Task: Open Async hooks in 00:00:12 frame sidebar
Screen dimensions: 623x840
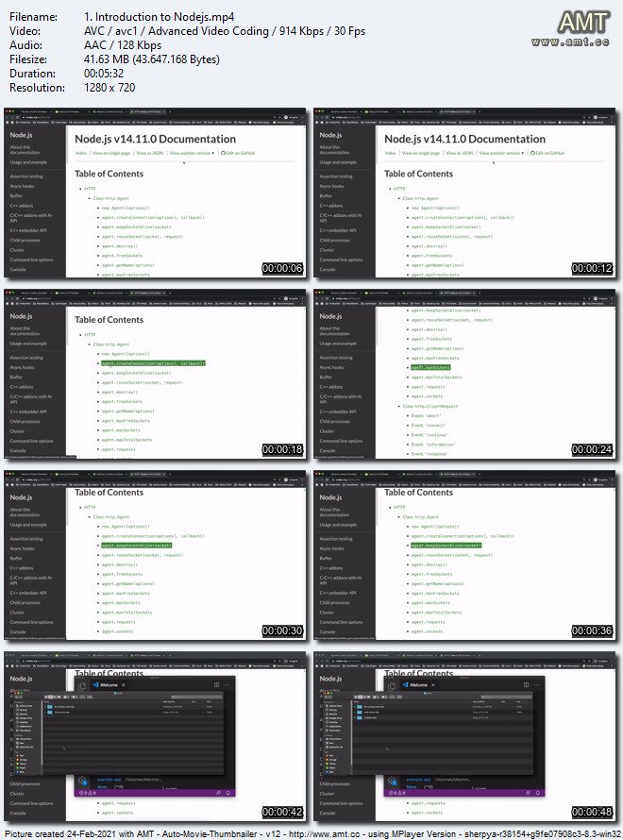Action: pos(331,186)
